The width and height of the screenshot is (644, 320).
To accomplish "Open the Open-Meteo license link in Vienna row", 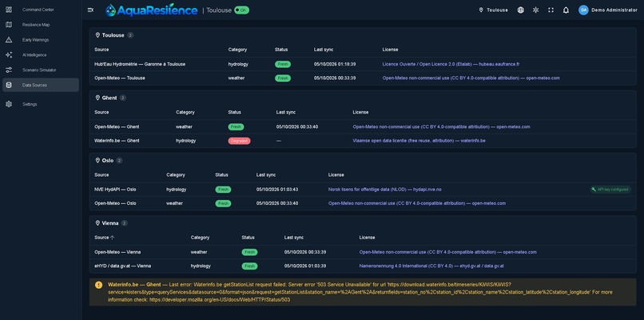I will tap(447, 252).
